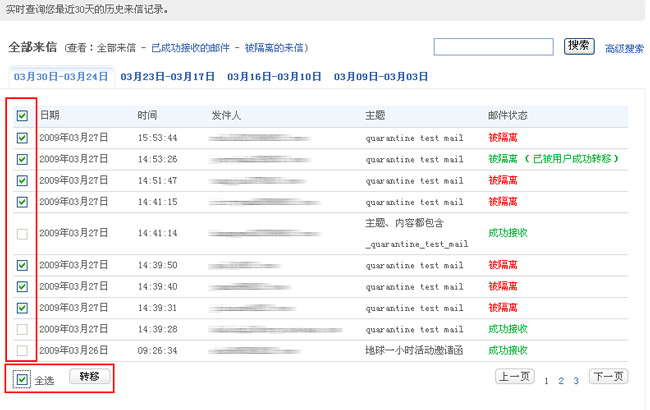
Task: Check the 14:41:14 mail row checkbox
Action: point(22,233)
